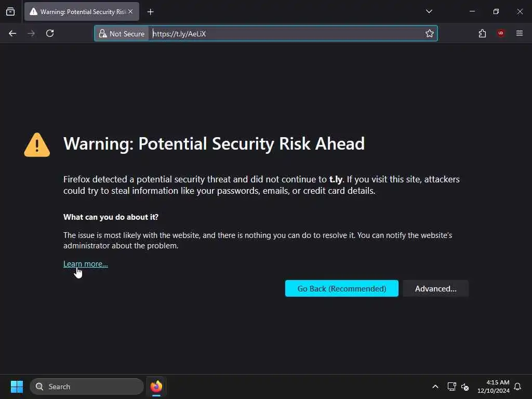Select the Warning: Potential Security Risk tab
This screenshot has width=532, height=399.
(82, 11)
